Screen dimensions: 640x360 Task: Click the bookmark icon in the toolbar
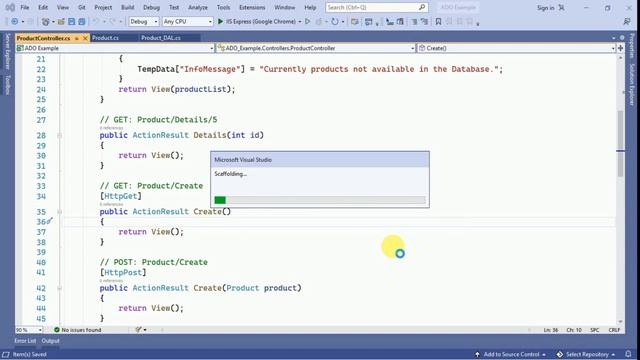[438, 22]
